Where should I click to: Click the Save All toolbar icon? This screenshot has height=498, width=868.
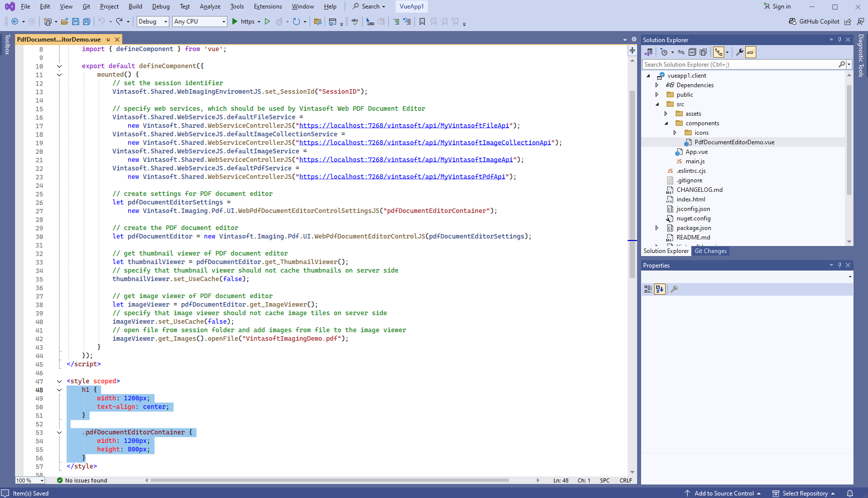tap(87, 22)
